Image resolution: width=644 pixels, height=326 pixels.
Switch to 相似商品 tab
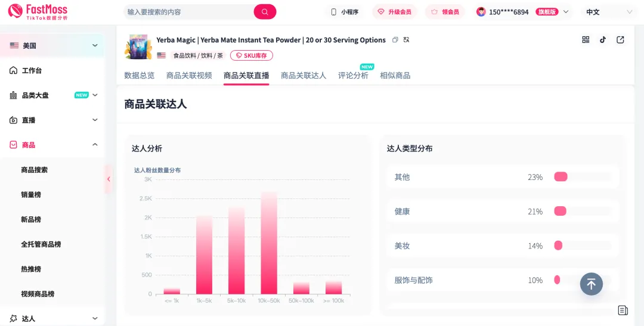point(395,75)
